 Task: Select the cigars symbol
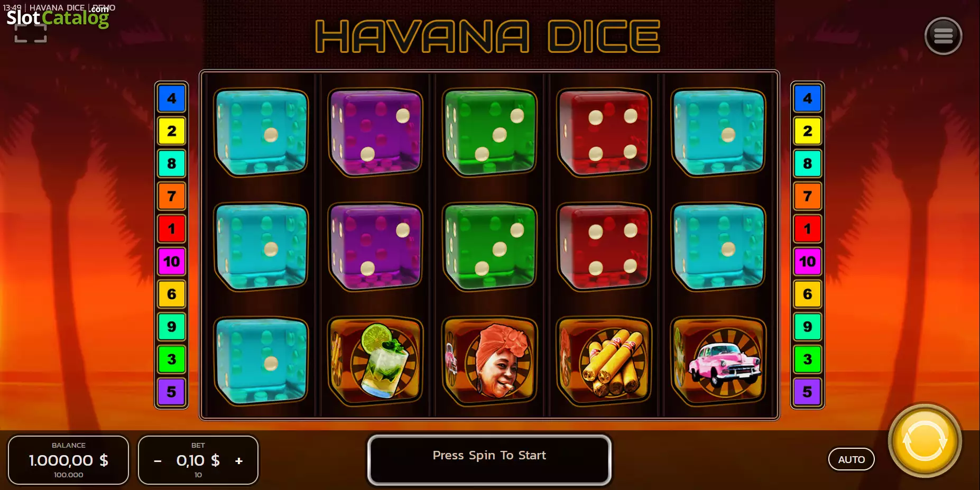pyautogui.click(x=604, y=361)
